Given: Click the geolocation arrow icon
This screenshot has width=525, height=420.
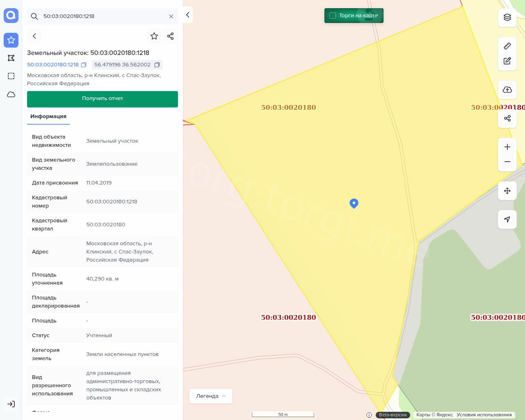Looking at the screenshot, I should (507, 219).
